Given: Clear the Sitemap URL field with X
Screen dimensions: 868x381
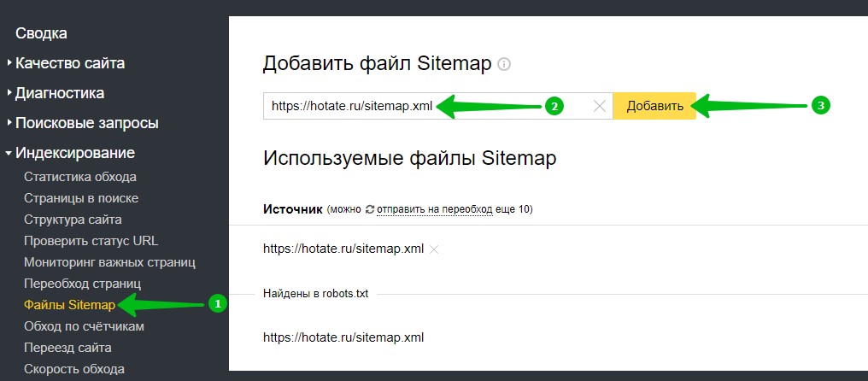Looking at the screenshot, I should click(600, 106).
